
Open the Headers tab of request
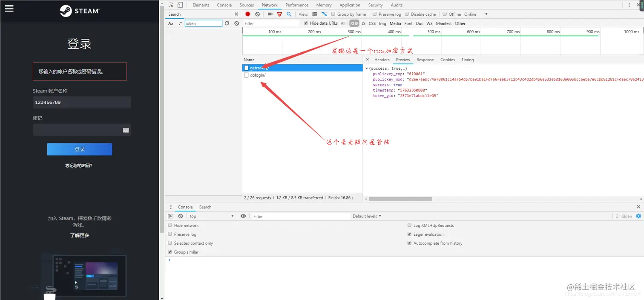coord(382,60)
